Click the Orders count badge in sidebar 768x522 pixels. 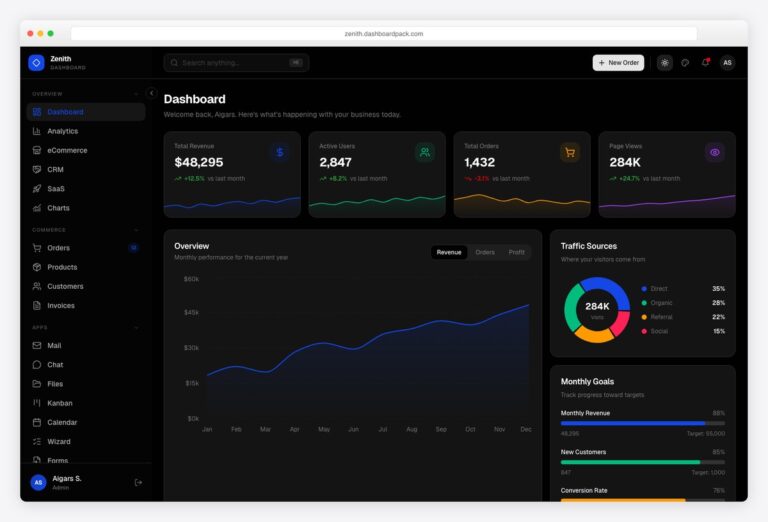[x=133, y=248]
